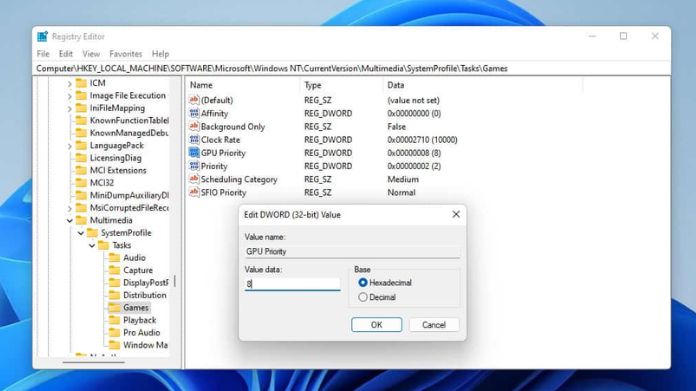Click the SFIO Priority string icon
Screen dimensions: 696x391
click(x=194, y=192)
